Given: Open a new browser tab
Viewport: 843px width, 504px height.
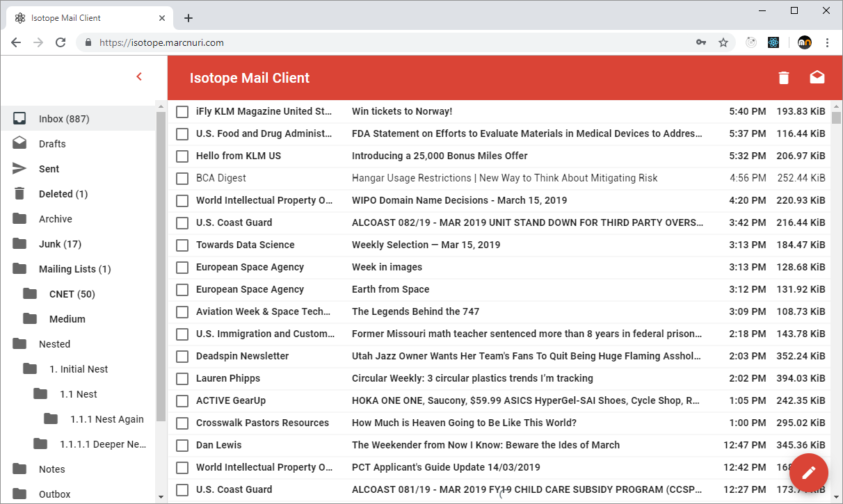Looking at the screenshot, I should tap(188, 17).
